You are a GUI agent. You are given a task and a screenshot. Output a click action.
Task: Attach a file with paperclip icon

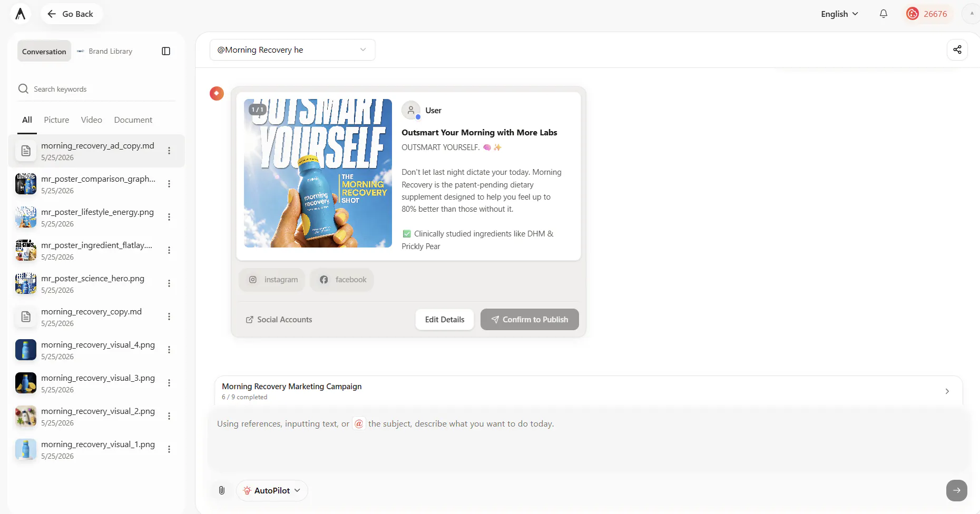tap(222, 490)
